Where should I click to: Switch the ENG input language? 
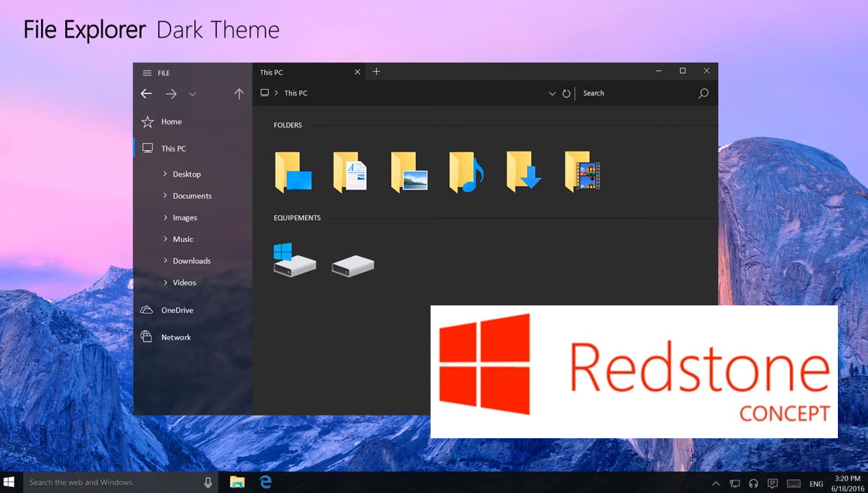[x=816, y=484]
